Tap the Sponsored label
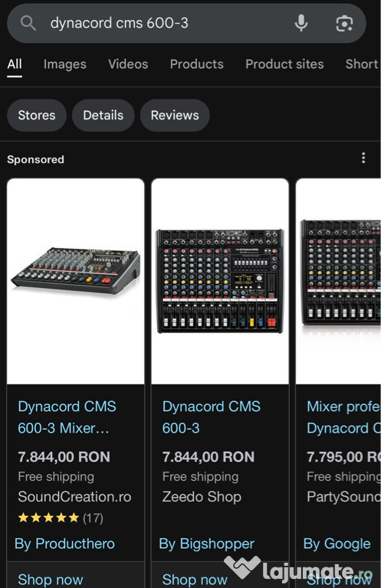381x588 pixels. click(x=36, y=159)
